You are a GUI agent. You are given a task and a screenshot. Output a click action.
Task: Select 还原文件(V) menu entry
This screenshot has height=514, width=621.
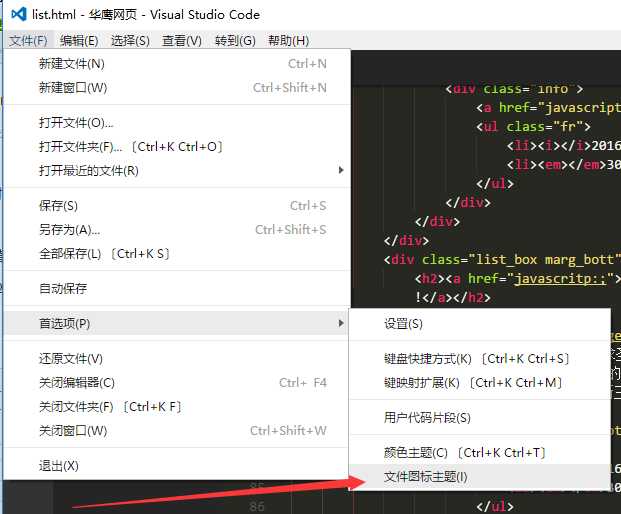[177, 359]
